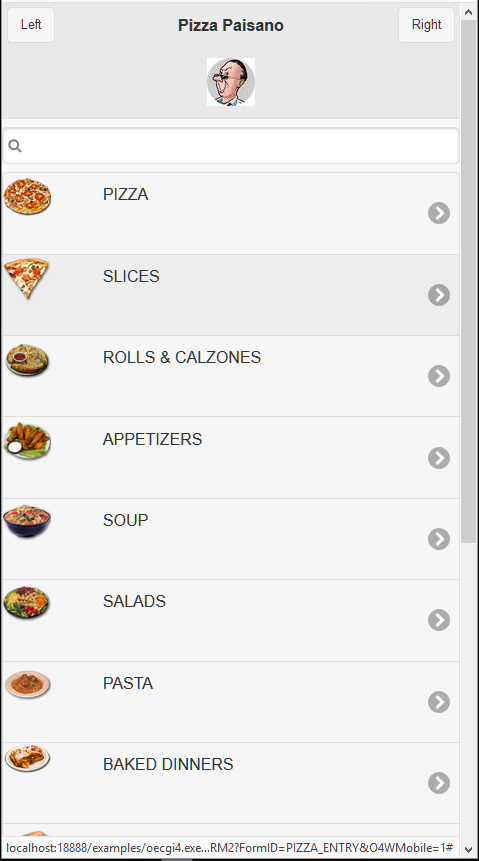The image size is (479, 861).
Task: Click the cartoon chef logo image
Action: pyautogui.click(x=231, y=82)
